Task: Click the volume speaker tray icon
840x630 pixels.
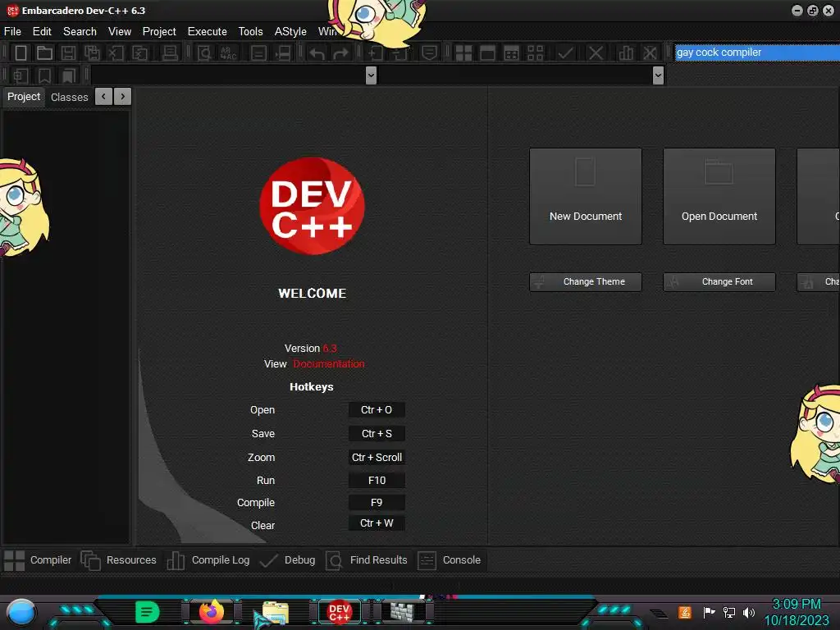Action: (749, 612)
